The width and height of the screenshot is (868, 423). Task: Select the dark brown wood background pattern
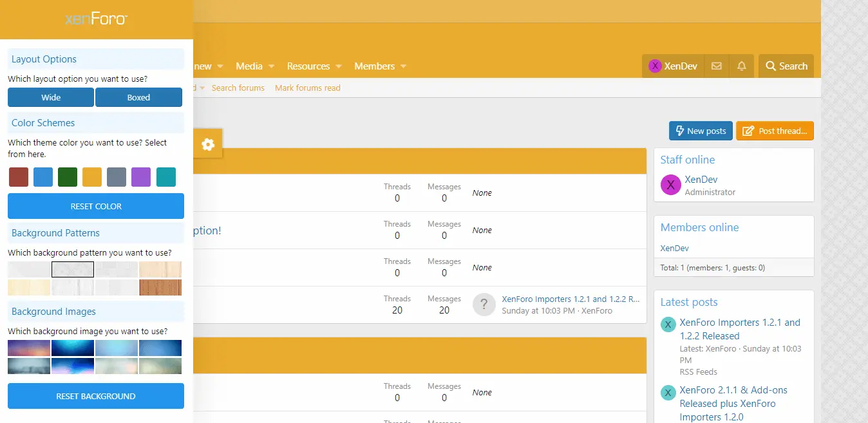click(x=160, y=287)
